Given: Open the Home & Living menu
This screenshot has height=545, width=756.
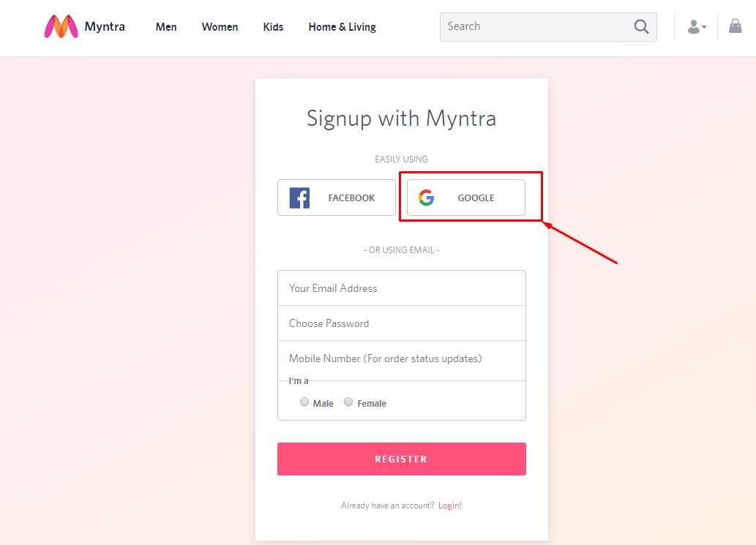Looking at the screenshot, I should coord(343,27).
